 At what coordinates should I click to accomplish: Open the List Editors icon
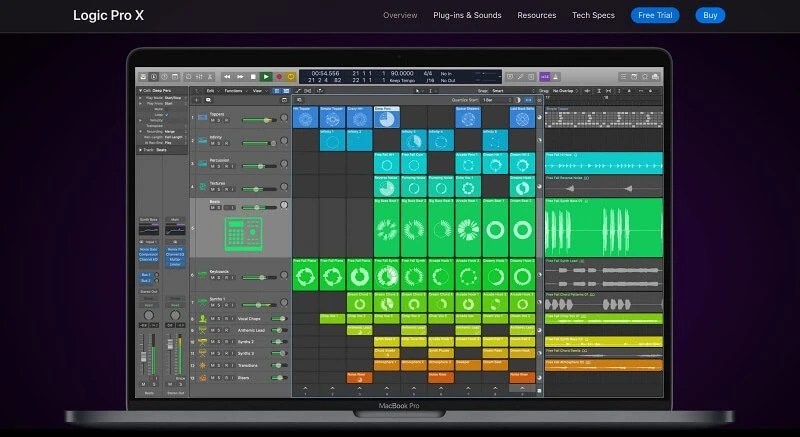coord(623,76)
